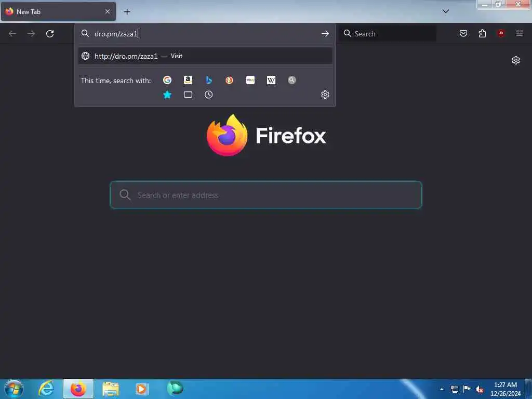This screenshot has height=399, width=532.
Task: Click the globe icon beside the suggestion
Action: (86, 56)
